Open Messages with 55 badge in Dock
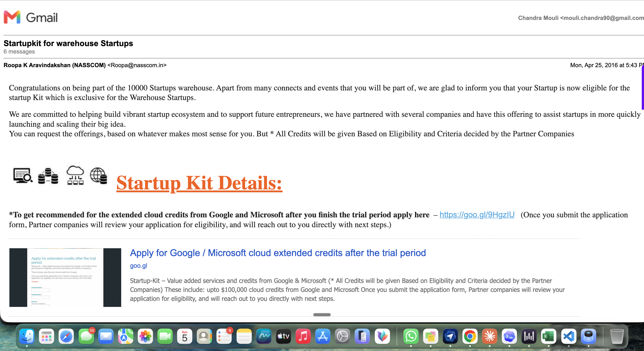 pyautogui.click(x=86, y=336)
